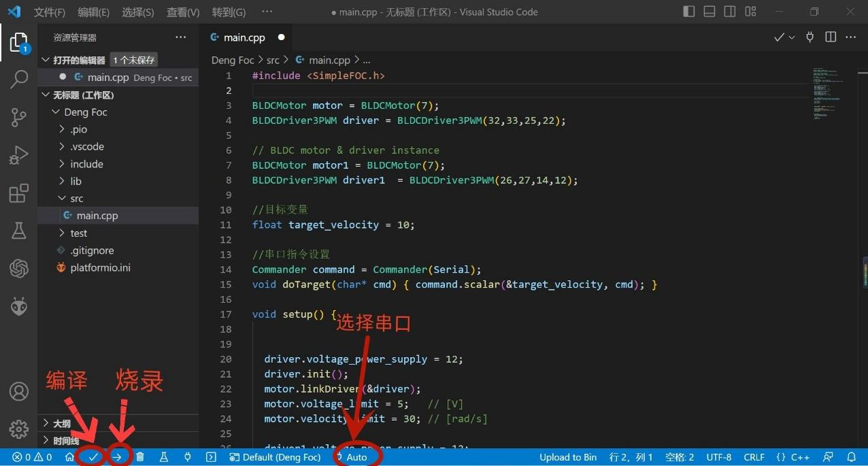
Task: Click the PlatformIO Upload arrow in status bar
Action: pyautogui.click(x=117, y=457)
